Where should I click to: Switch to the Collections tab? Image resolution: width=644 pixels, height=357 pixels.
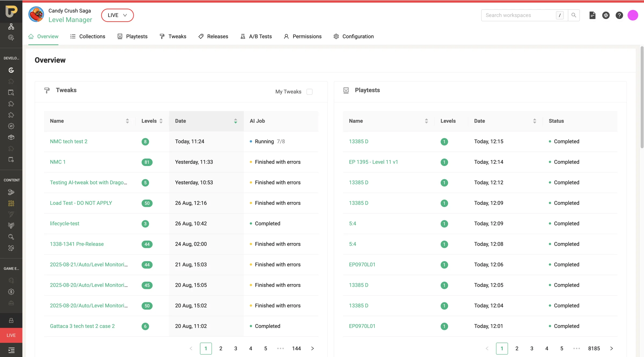[88, 36]
